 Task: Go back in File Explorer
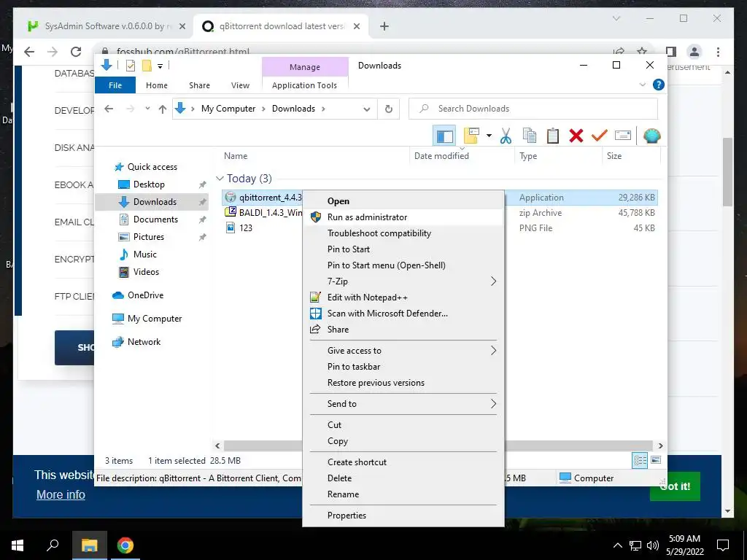109,109
